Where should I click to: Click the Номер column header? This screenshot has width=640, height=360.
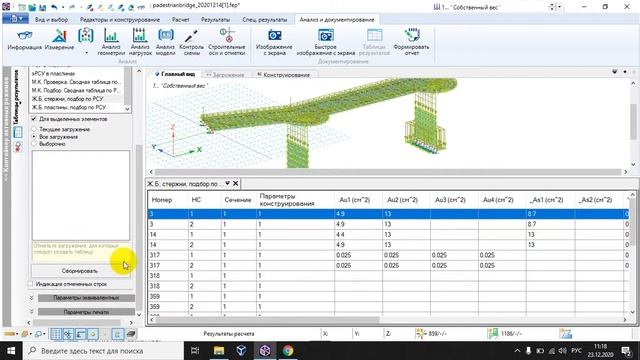coord(162,200)
